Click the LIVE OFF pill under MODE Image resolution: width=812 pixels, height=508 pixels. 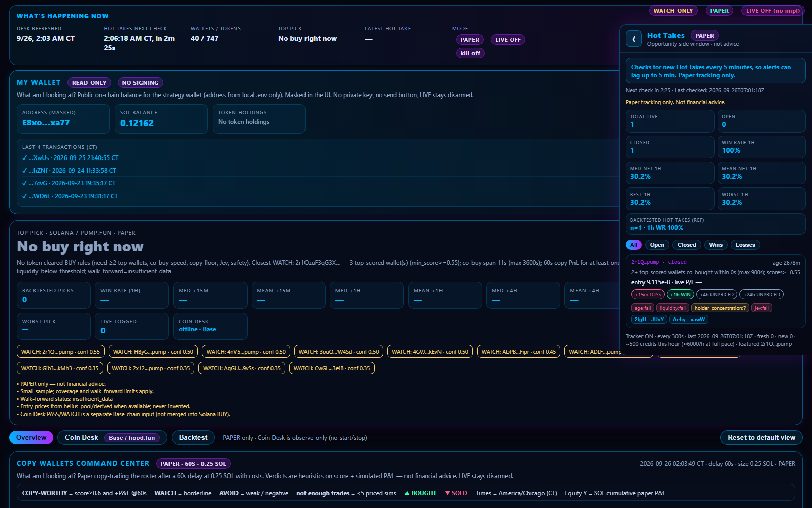click(x=507, y=40)
